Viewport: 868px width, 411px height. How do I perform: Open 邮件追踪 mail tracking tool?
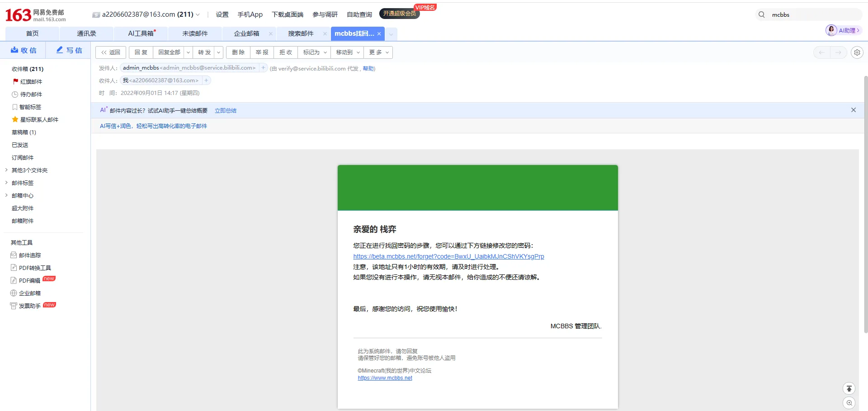click(26, 255)
